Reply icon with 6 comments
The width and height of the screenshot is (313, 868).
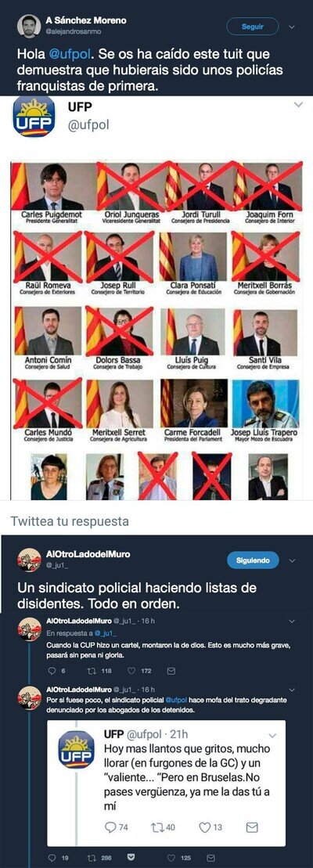tap(53, 671)
